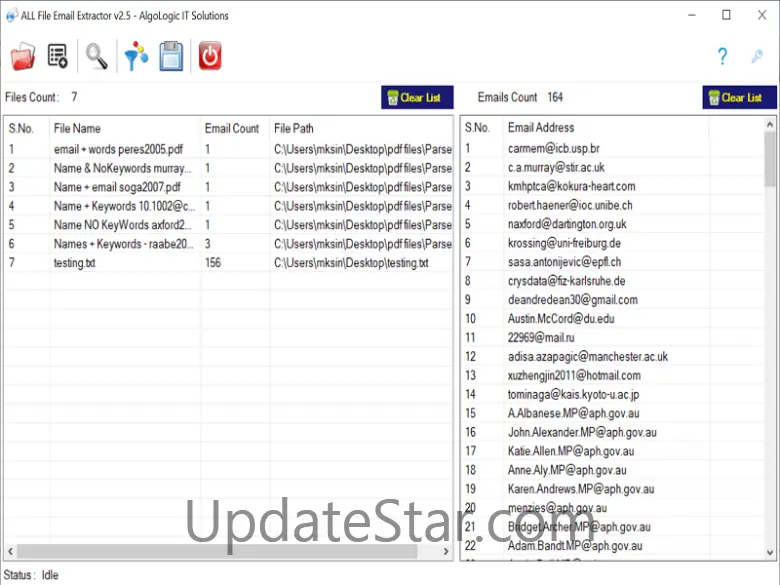Click the email list vertical scrollbar thumb
Screen dimensions: 780x585
[770, 159]
